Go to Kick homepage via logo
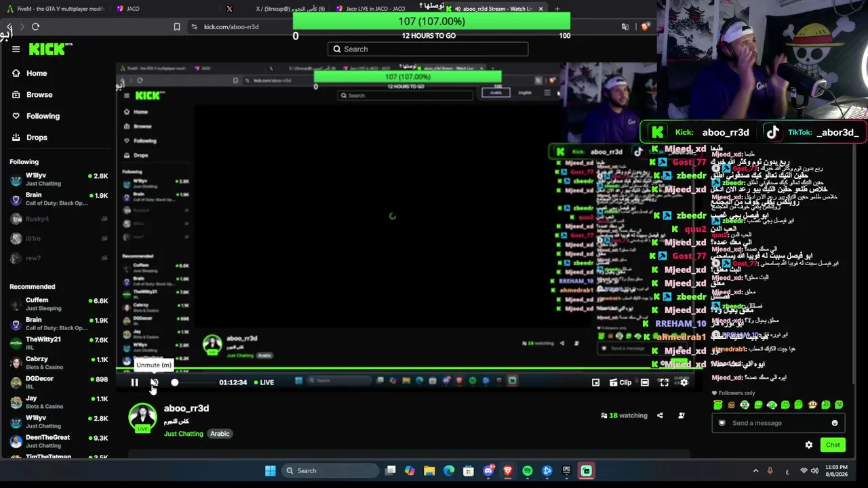 [x=50, y=49]
